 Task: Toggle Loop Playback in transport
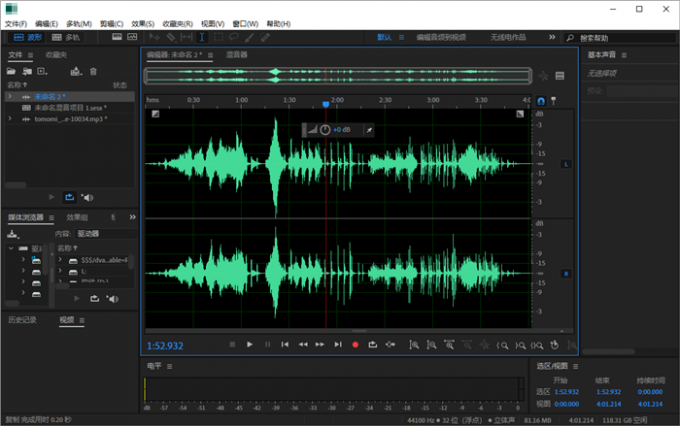[x=373, y=344]
